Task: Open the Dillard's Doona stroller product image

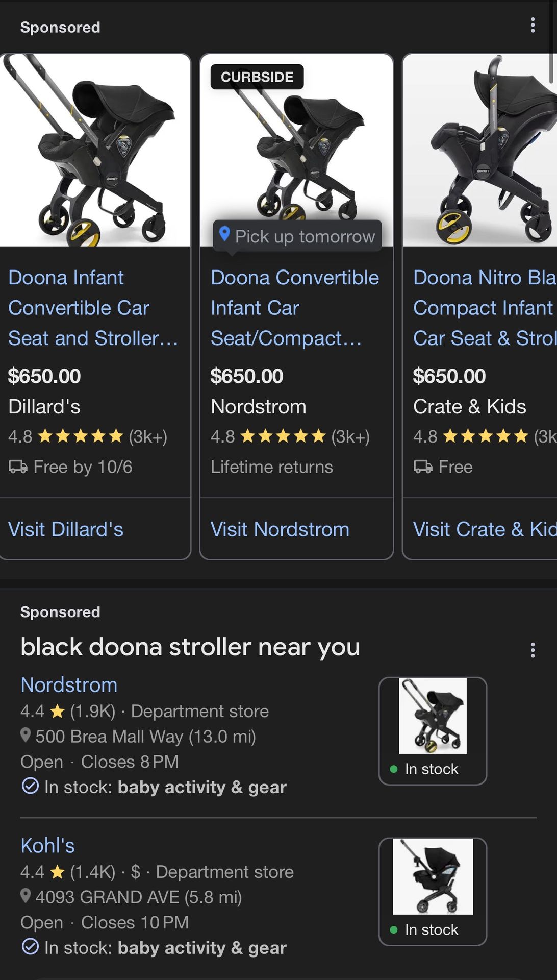Action: click(95, 150)
